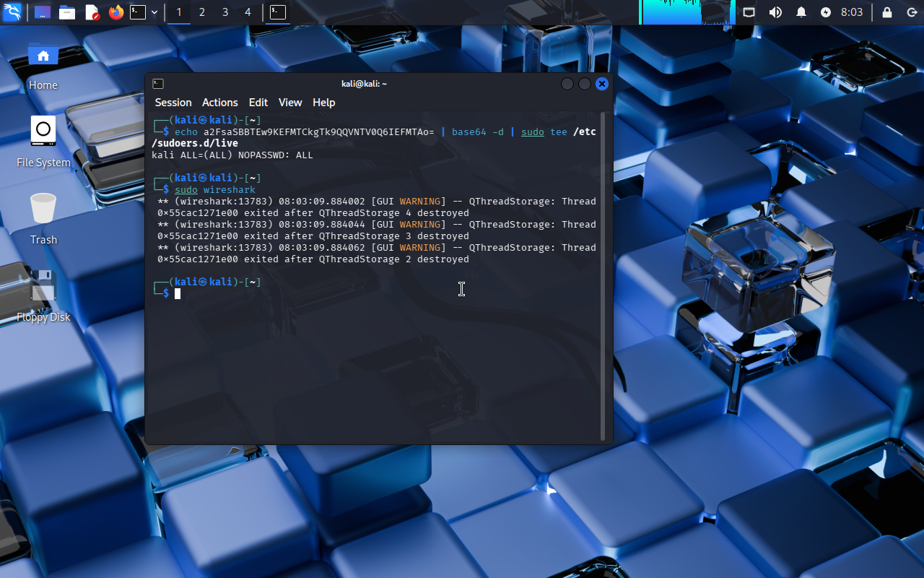Open the Kali applications menu
The image size is (924, 578).
pyautogui.click(x=12, y=12)
